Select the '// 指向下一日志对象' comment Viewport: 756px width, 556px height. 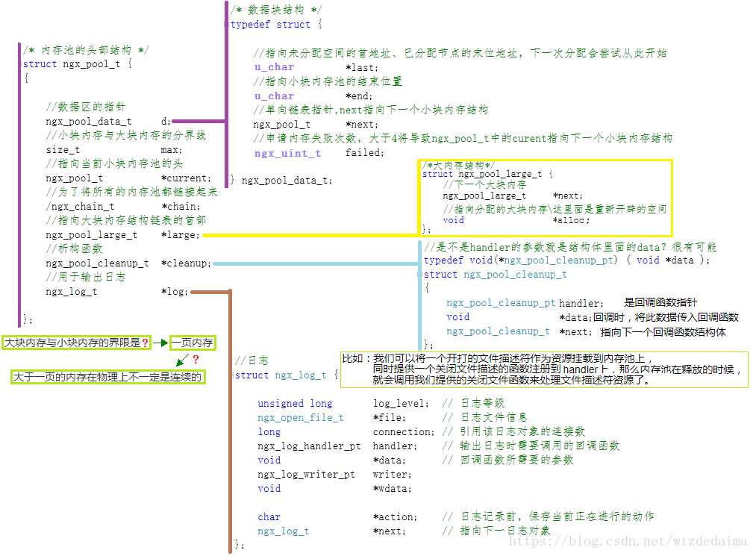[496, 531]
